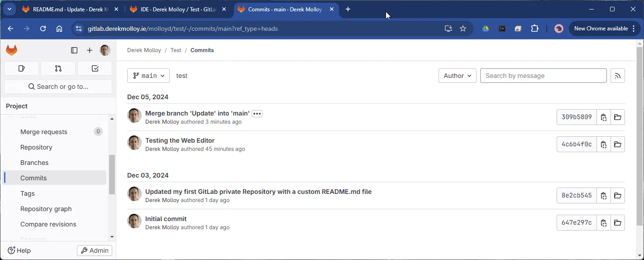Open the Merge requests shortcut icon

[58, 68]
